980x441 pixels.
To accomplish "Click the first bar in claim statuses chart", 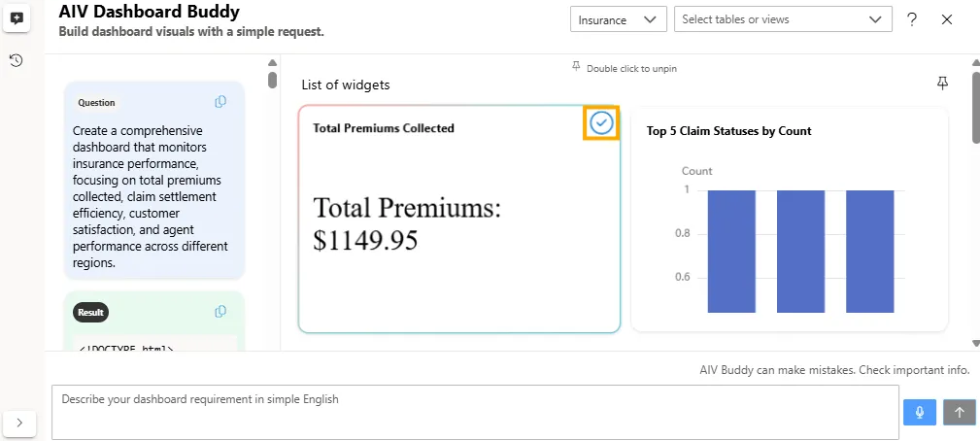I will [731, 251].
